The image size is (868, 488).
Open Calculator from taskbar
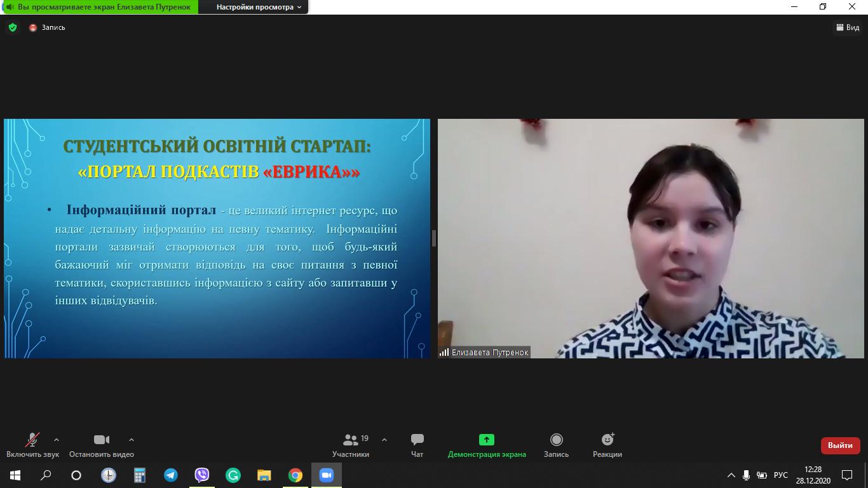pyautogui.click(x=140, y=475)
